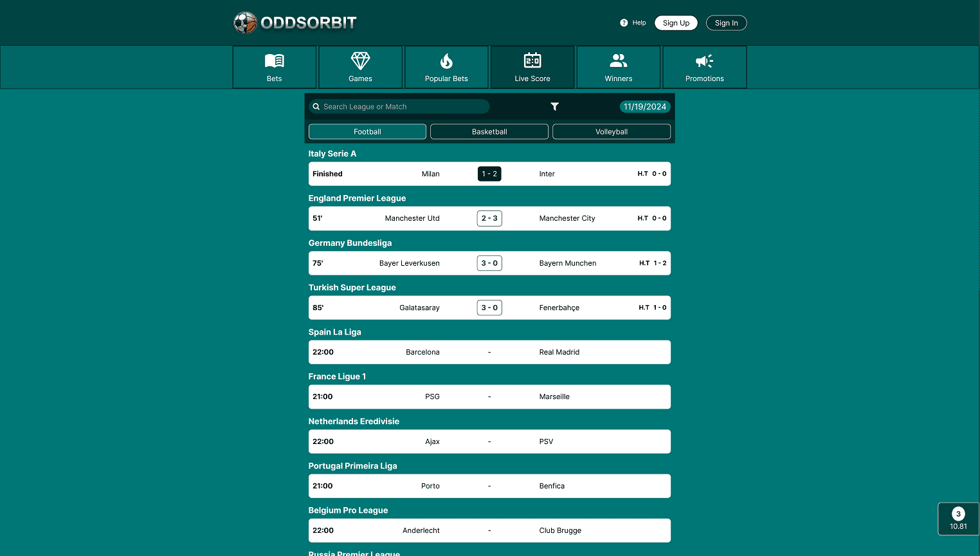Click the H.T 1 - 2 Bundesliga halftime

point(653,263)
